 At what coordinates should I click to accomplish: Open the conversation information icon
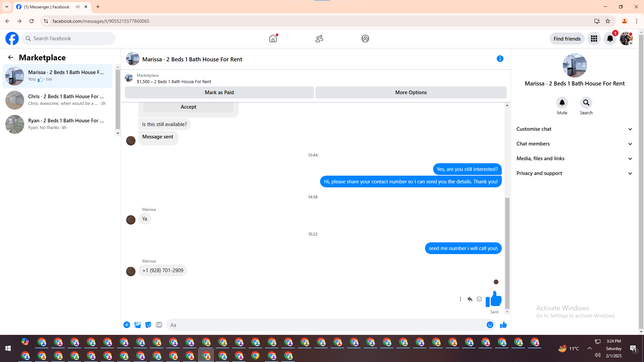click(500, 59)
